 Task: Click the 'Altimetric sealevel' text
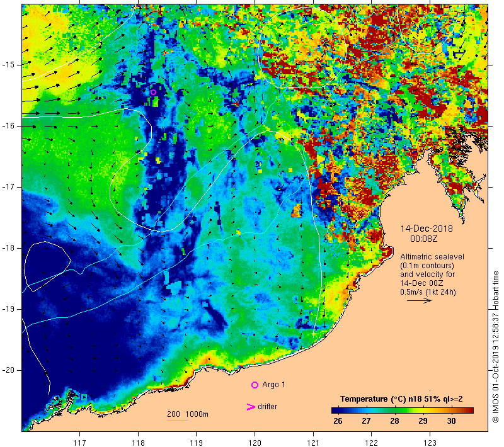432,257
